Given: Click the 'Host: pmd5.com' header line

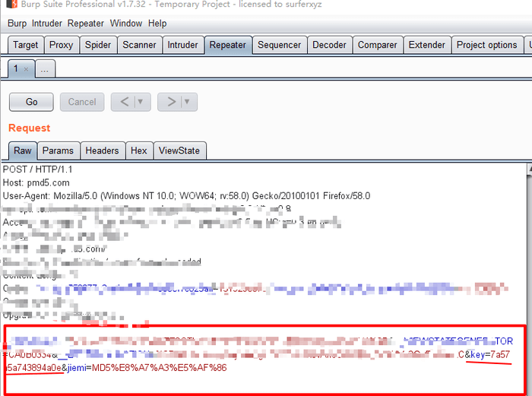Looking at the screenshot, I should coord(36,183).
